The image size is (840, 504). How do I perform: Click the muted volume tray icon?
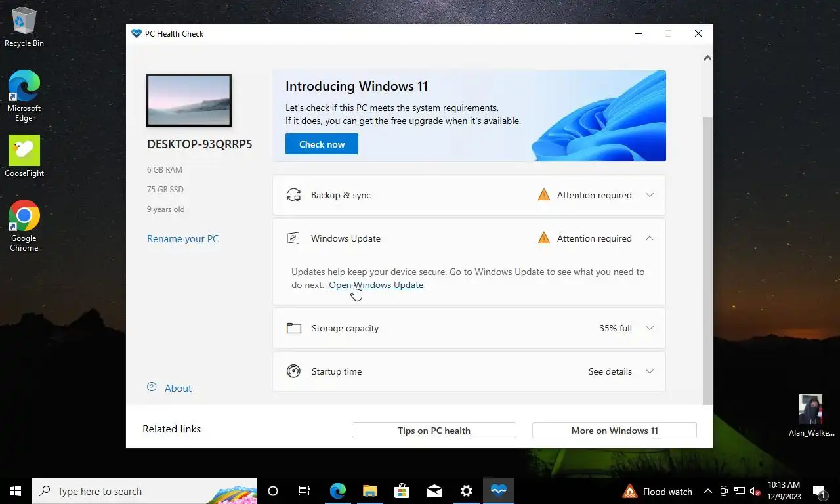coord(755,492)
